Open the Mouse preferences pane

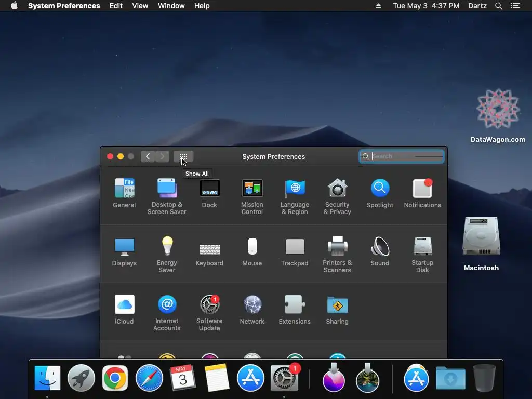pyautogui.click(x=252, y=251)
